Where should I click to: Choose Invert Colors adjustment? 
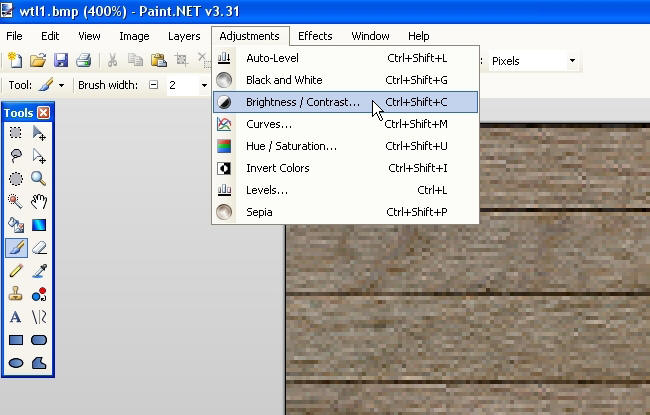click(345, 168)
